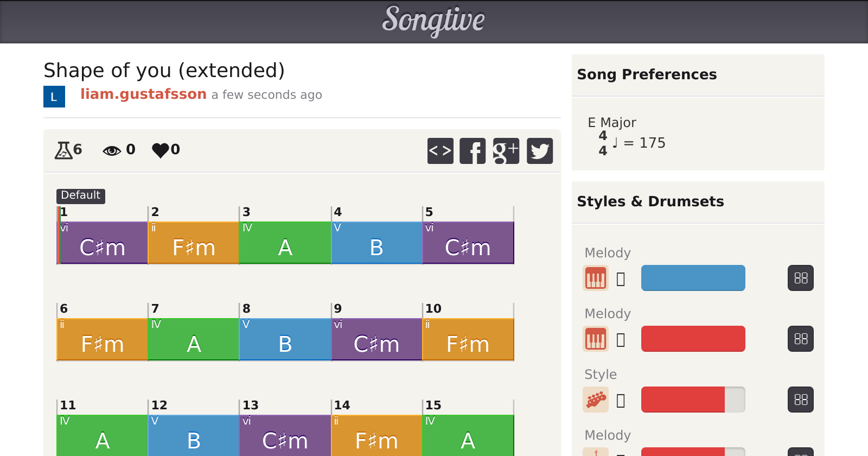Toggle the small box beside the blue Melody piano
The image size is (868, 456).
(621, 279)
